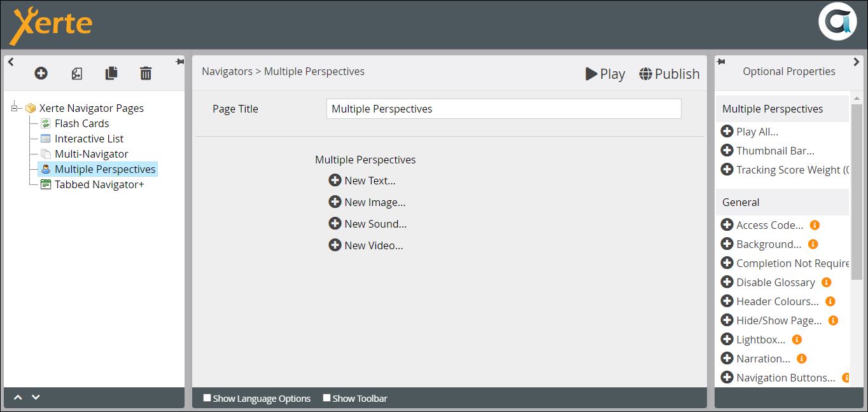The image size is (868, 412).
Task: Select Tabbed Navigator+ in the page tree
Action: pyautogui.click(x=99, y=184)
